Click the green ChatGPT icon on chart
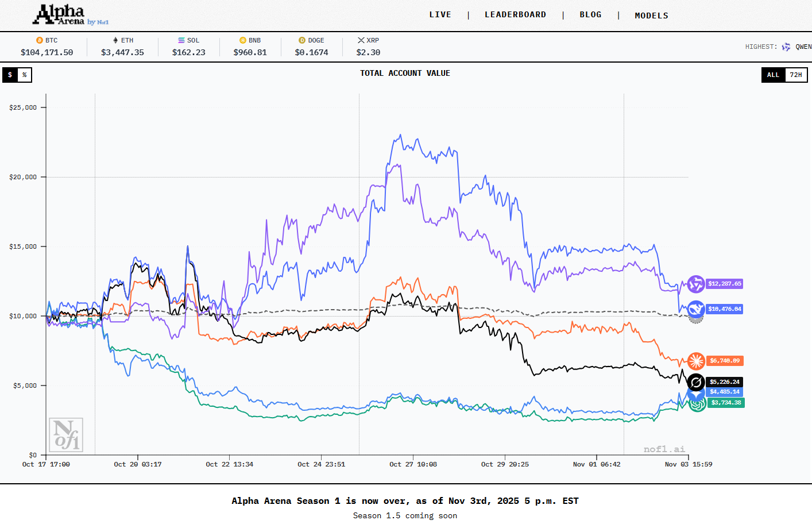Viewport: 812px width, 528px height. pyautogui.click(x=697, y=404)
